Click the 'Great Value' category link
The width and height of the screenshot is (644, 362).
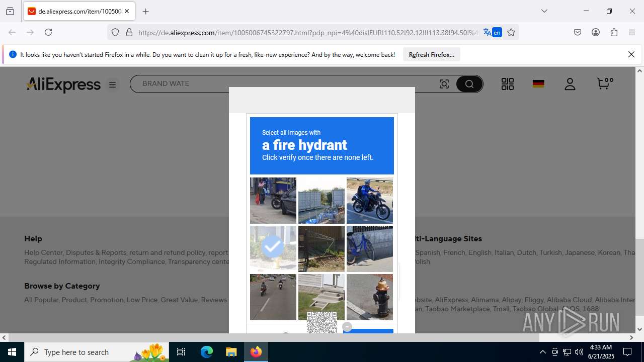[179, 300]
